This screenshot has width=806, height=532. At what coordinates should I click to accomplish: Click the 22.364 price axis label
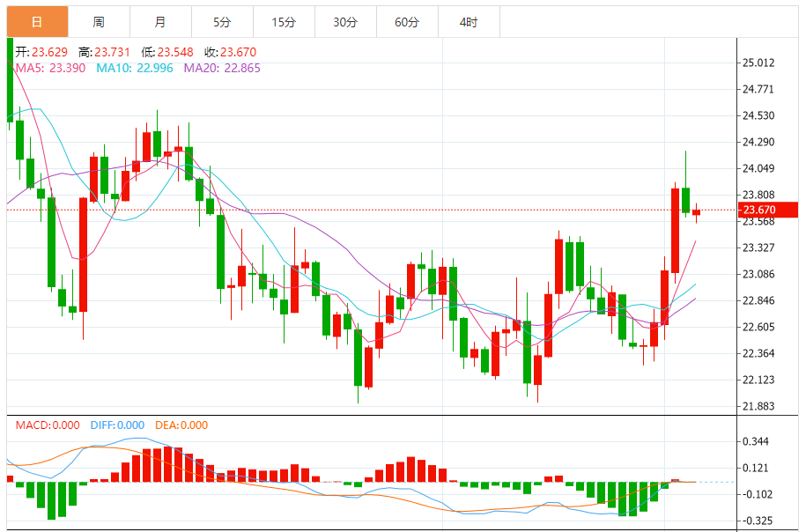click(758, 353)
